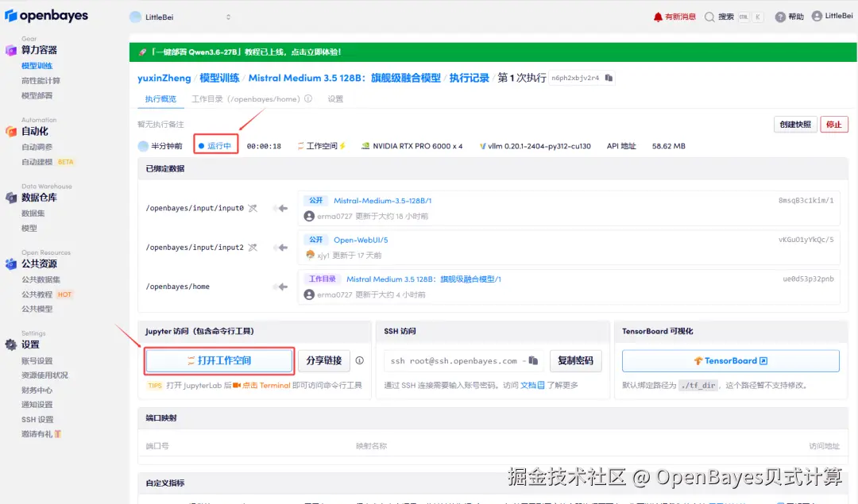858x504 pixels.
Task: Click the erma0727 avatar under Mistral-Medium-3.5-128B/1
Action: (x=309, y=217)
